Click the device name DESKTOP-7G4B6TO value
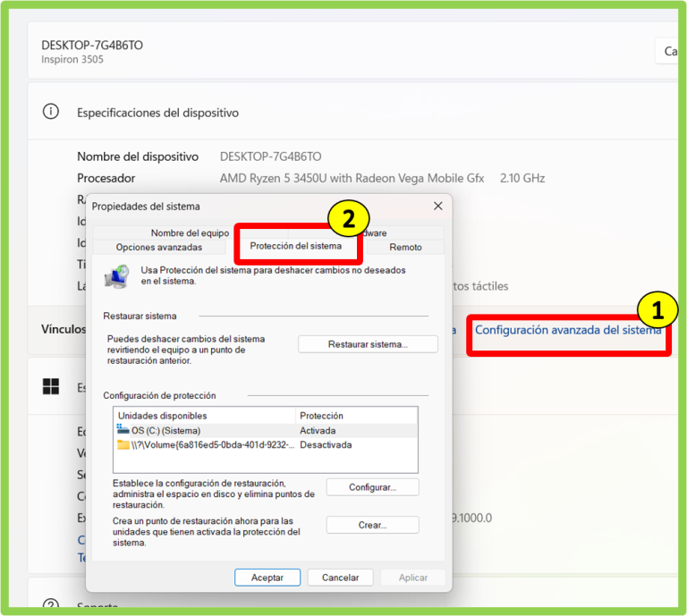The height and width of the screenshot is (616, 687). click(x=270, y=156)
